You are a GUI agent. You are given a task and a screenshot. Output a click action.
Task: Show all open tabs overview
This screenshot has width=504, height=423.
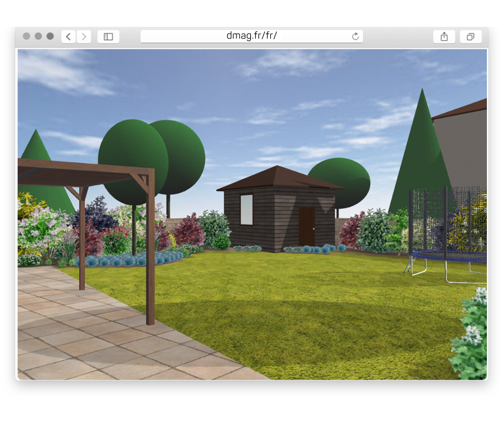point(471,37)
